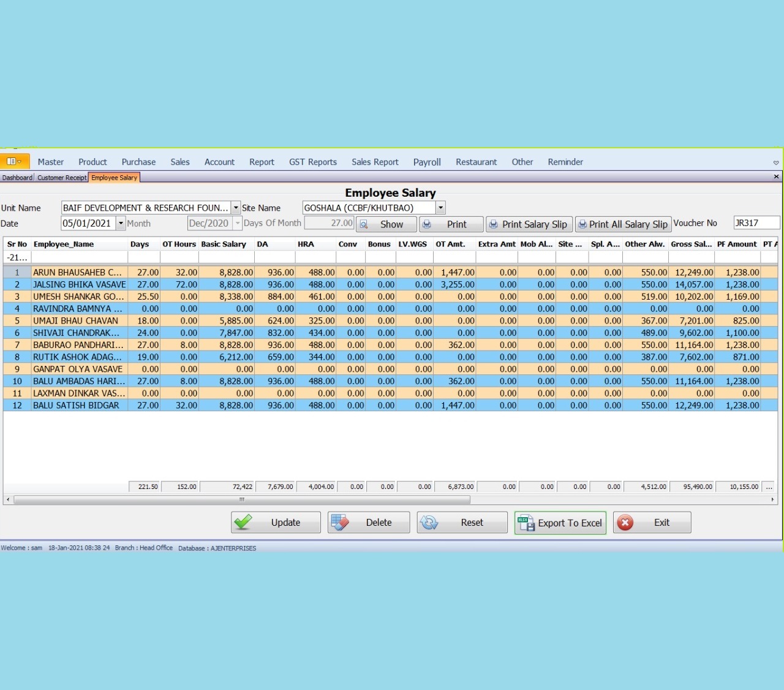Click the magnifier icon on Show button
The height and width of the screenshot is (690, 784).
[x=364, y=224]
